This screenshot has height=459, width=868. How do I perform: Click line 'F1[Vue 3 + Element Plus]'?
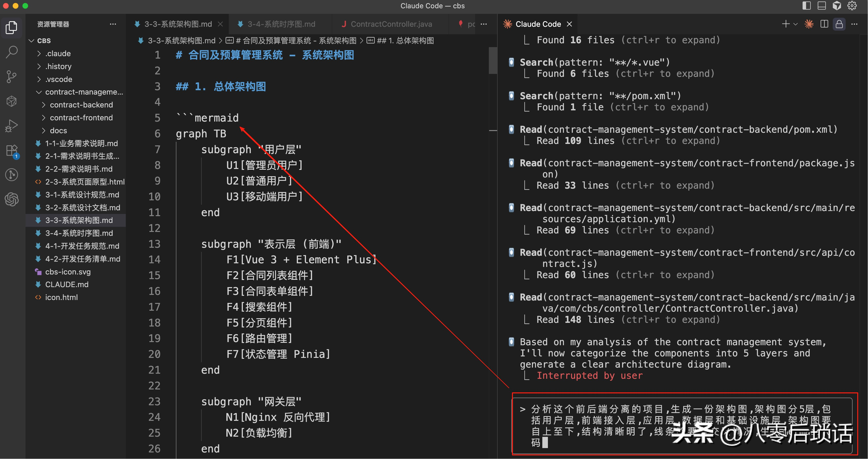[302, 259]
